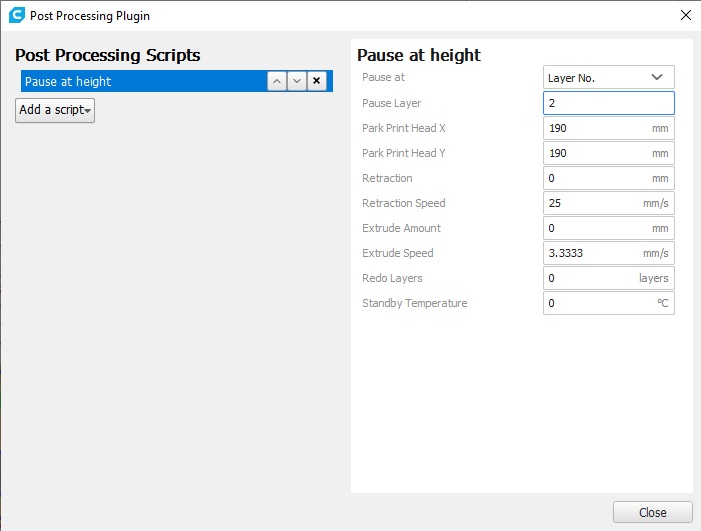Click the Pause at label

[383, 77]
